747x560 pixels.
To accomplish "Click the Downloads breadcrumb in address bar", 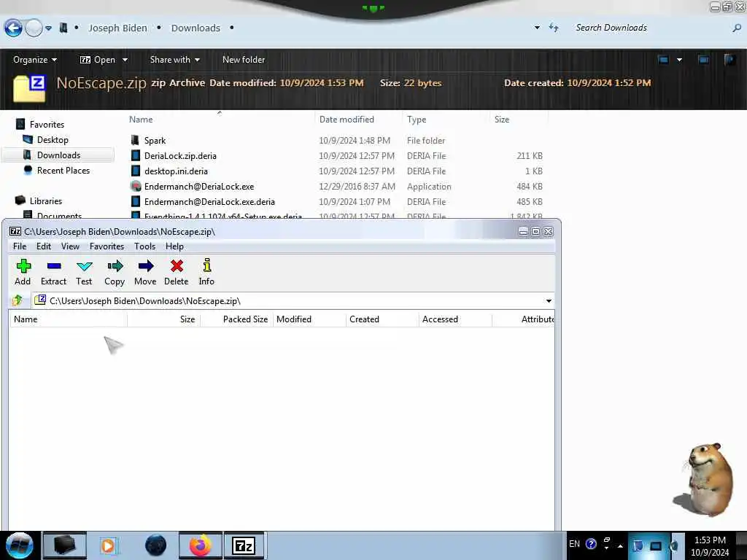I will [x=196, y=28].
